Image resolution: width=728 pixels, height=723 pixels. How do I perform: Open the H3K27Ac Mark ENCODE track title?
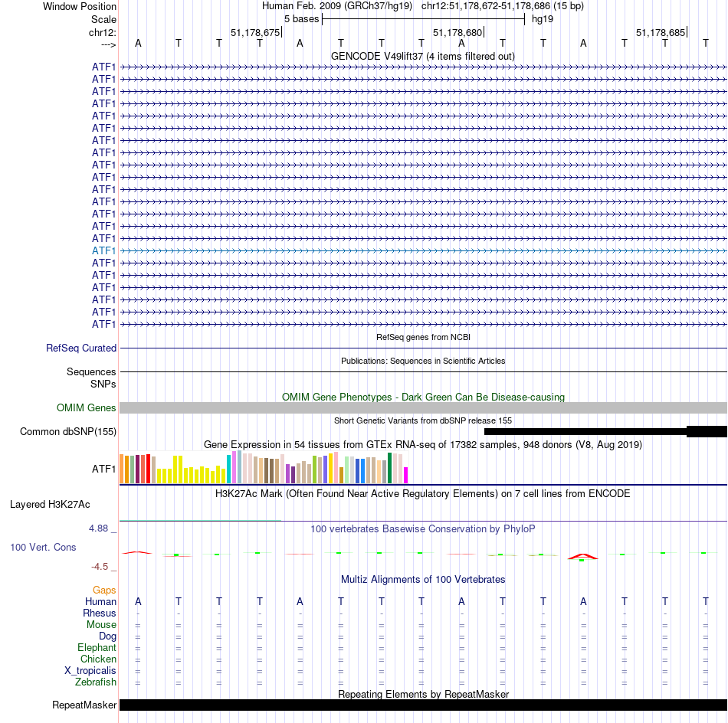[422, 493]
